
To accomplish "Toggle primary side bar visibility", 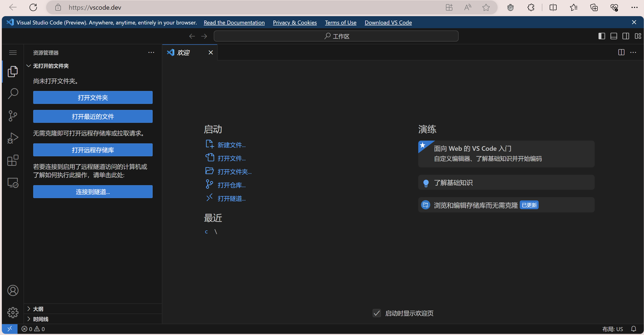I will click(x=602, y=36).
